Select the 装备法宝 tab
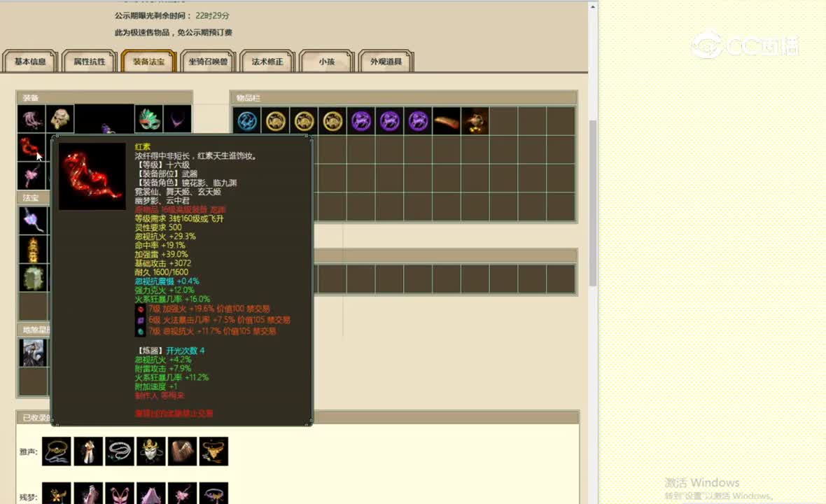This screenshot has height=504, width=826. (148, 61)
